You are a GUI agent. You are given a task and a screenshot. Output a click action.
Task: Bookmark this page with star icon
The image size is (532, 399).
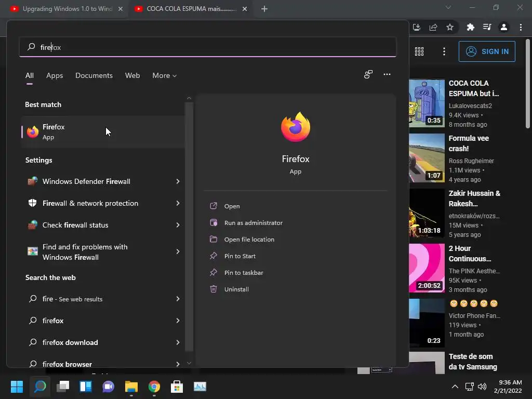click(449, 27)
